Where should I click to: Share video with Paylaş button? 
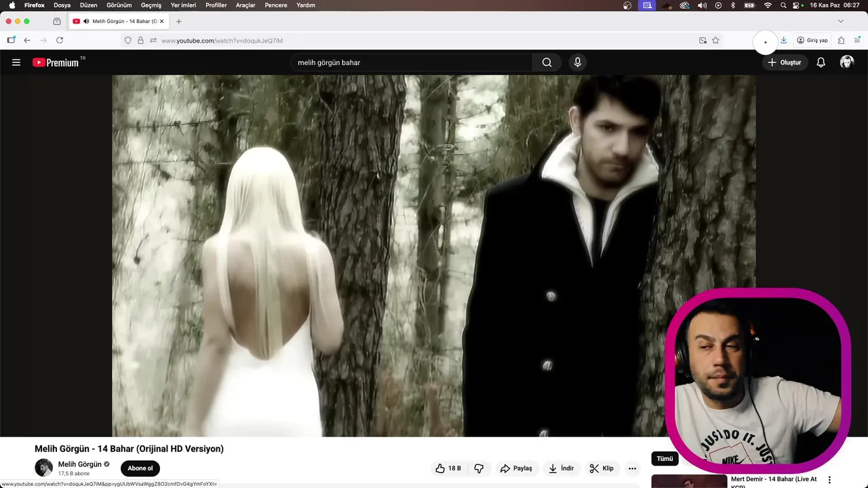pos(516,468)
